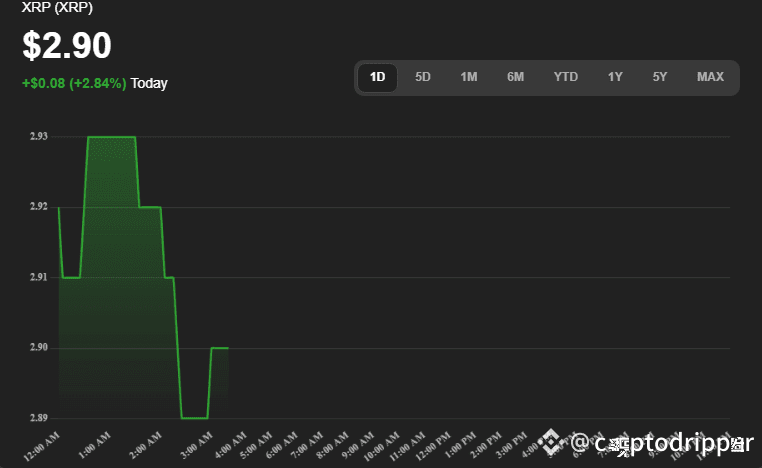Click the 12:00 PM x-axis label

(433, 446)
